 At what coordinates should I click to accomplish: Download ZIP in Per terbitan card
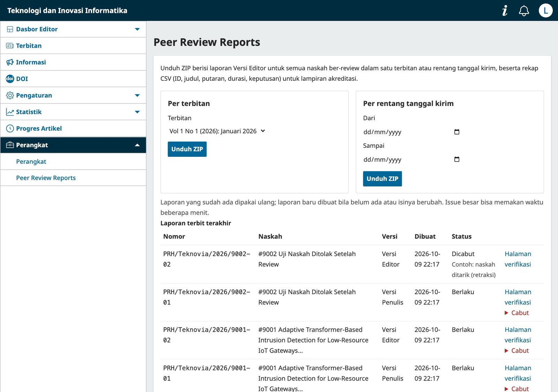187,149
